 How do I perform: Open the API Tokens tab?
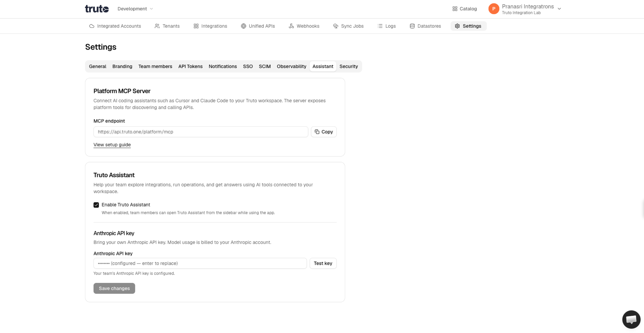click(190, 66)
